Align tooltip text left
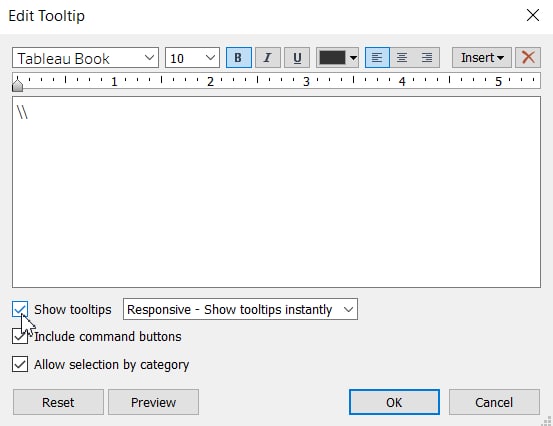553x426 pixels. [377, 57]
